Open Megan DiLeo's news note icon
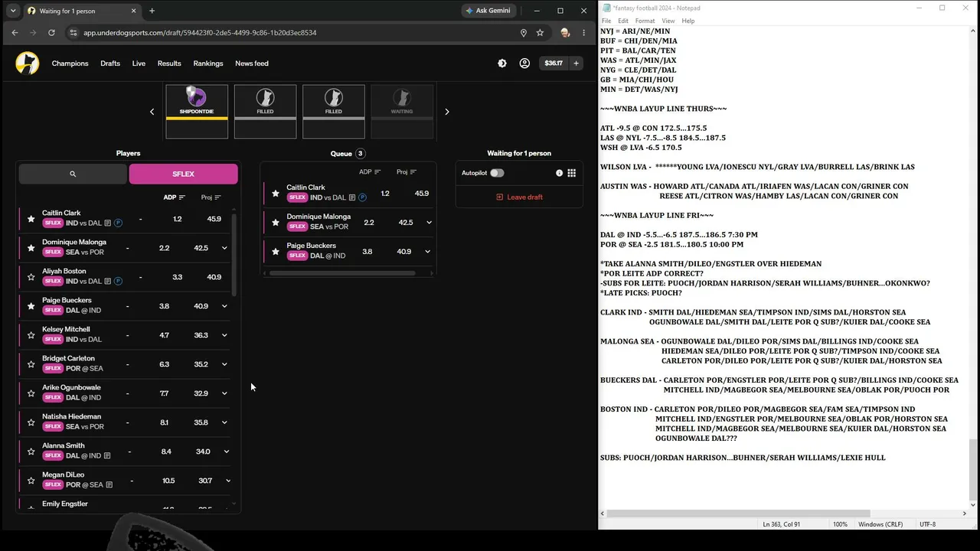This screenshot has height=551, width=980. click(x=109, y=485)
